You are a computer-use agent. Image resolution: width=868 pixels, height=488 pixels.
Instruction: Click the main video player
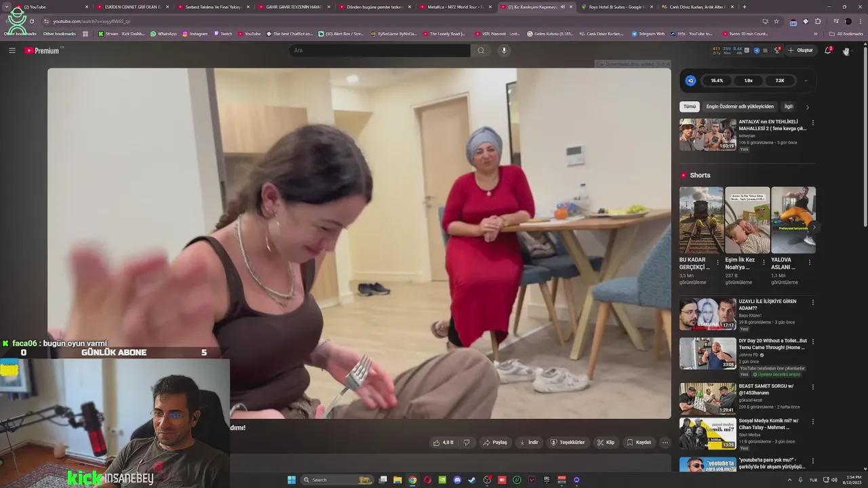359,243
